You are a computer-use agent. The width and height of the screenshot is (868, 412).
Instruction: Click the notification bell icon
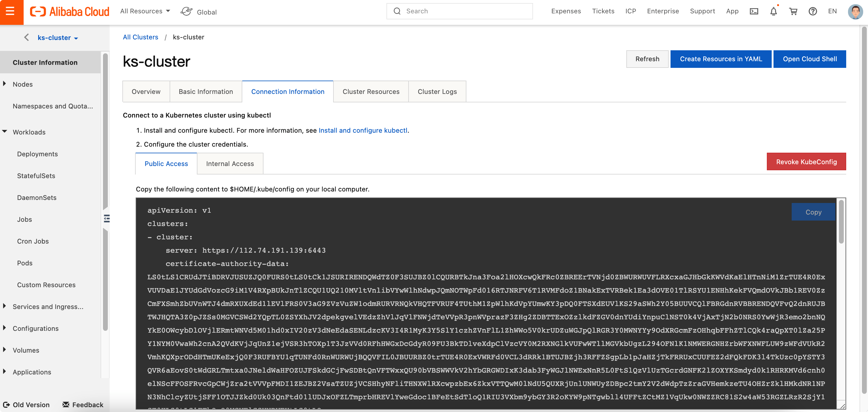tap(773, 11)
